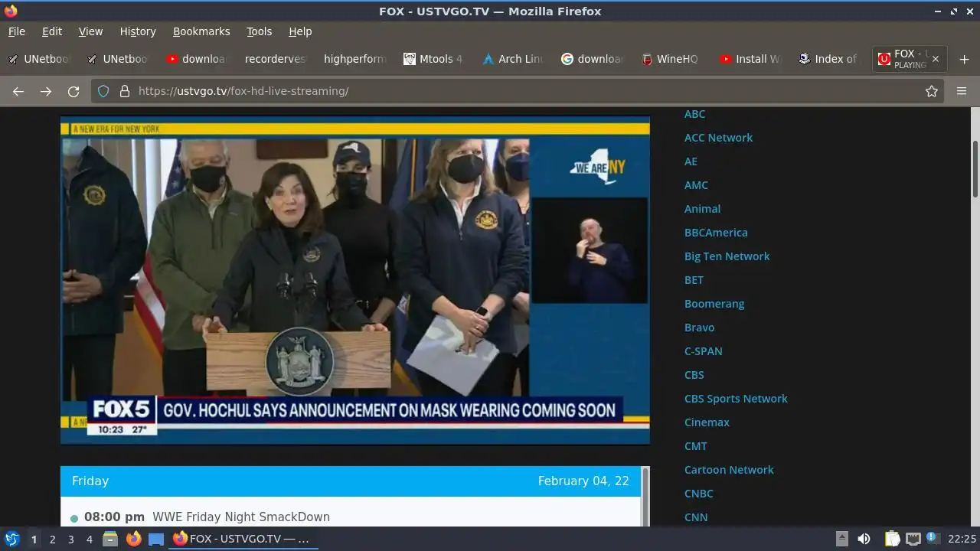The image size is (980, 551).
Task: Launch file manager from the panel
Action: (109, 539)
